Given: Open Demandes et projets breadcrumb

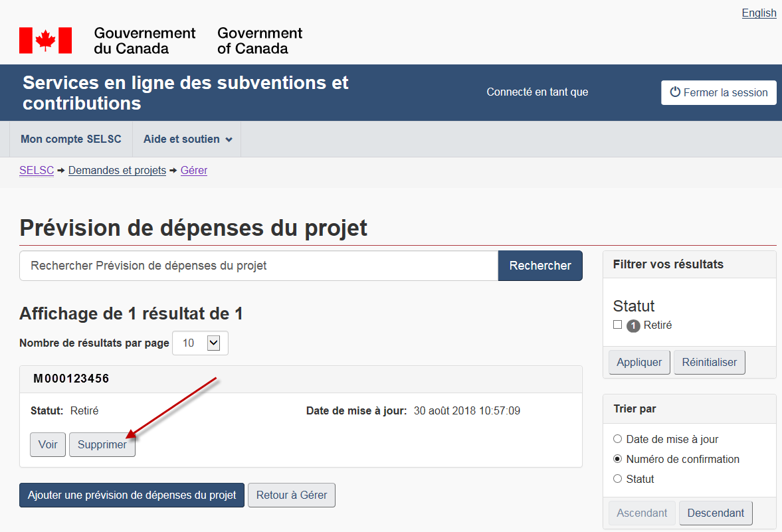Looking at the screenshot, I should point(117,171).
